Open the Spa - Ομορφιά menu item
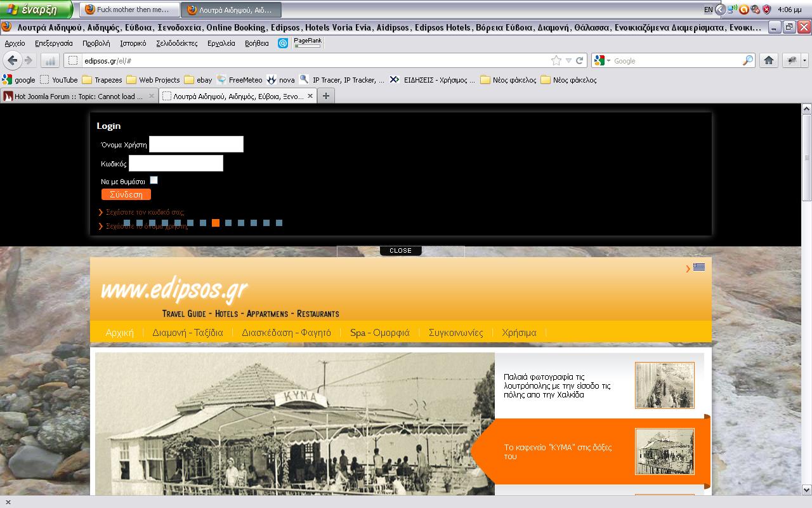The image size is (812, 508). [379, 332]
